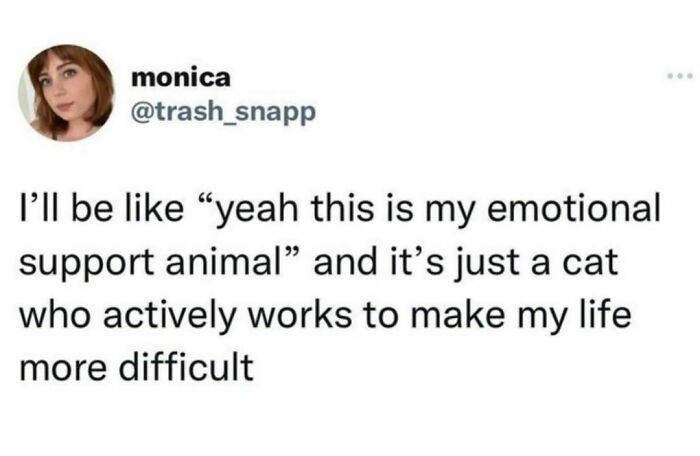Open the monica display name link
The image size is (700, 456).
click(x=180, y=78)
